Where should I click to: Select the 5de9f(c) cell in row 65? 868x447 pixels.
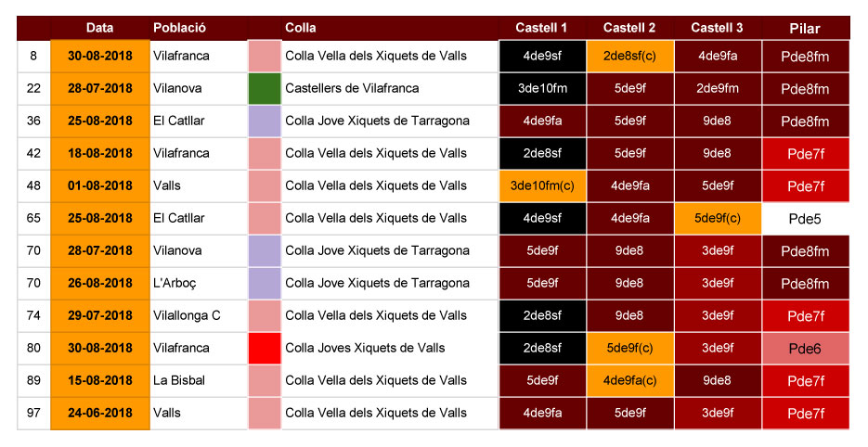pos(718,219)
